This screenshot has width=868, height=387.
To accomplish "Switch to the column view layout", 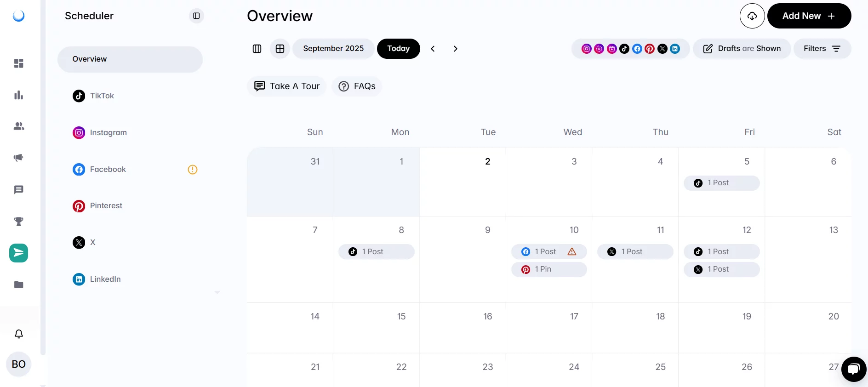I will [257, 49].
